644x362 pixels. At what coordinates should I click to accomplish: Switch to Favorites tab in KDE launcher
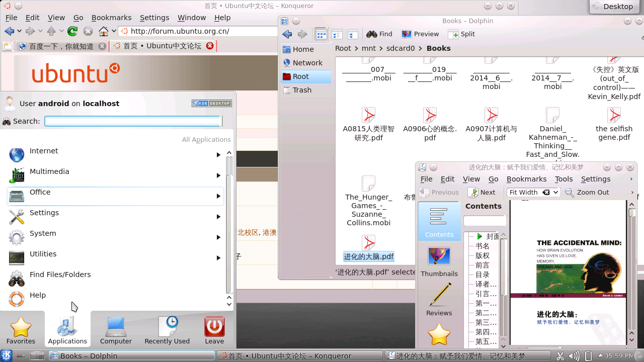21,330
